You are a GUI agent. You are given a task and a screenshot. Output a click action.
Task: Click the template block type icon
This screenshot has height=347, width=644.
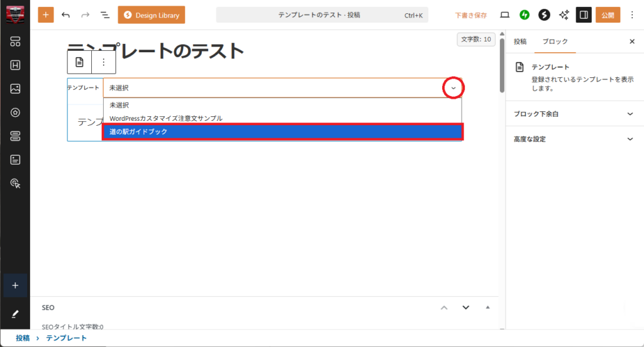(79, 62)
